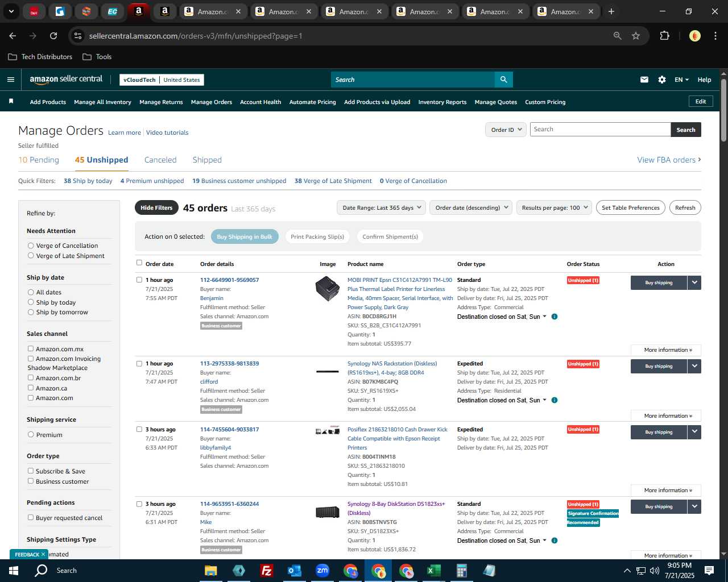Open the Tech Distributors bookmark folder
This screenshot has width=728, height=582.
click(x=40, y=57)
